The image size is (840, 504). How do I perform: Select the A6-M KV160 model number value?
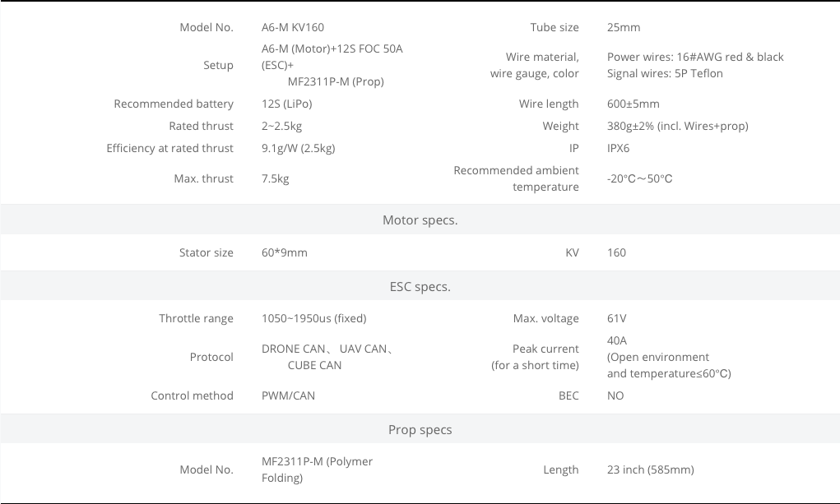pos(293,27)
